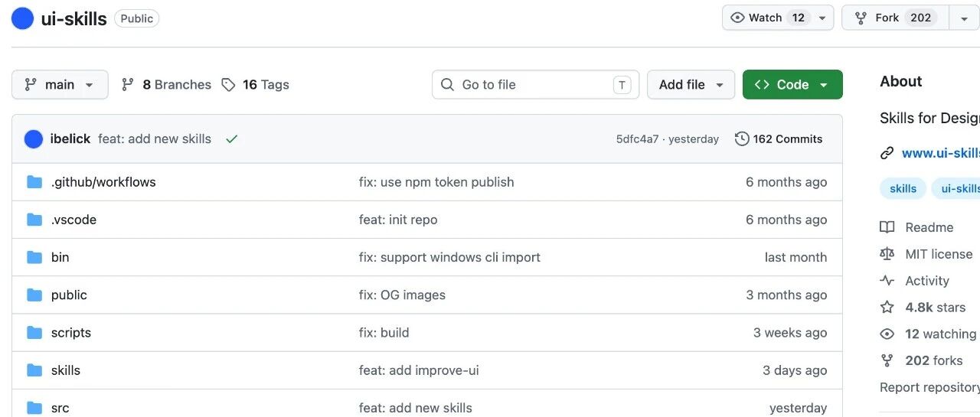Open the src row 'feat: add new skills' commit
Screen dimensions: 980x417
point(416,408)
